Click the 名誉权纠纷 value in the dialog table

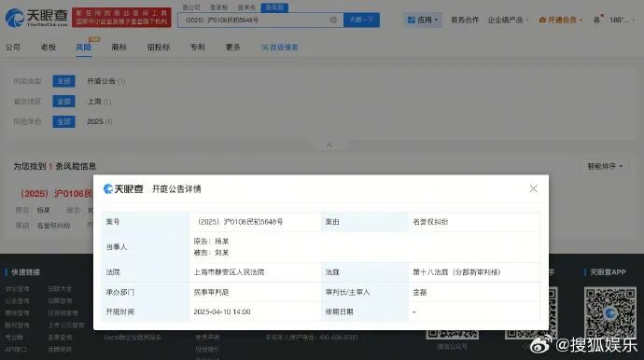click(430, 222)
